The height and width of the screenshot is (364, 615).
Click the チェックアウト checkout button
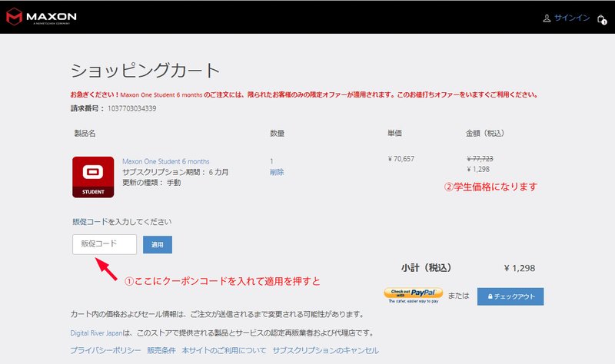click(x=510, y=296)
